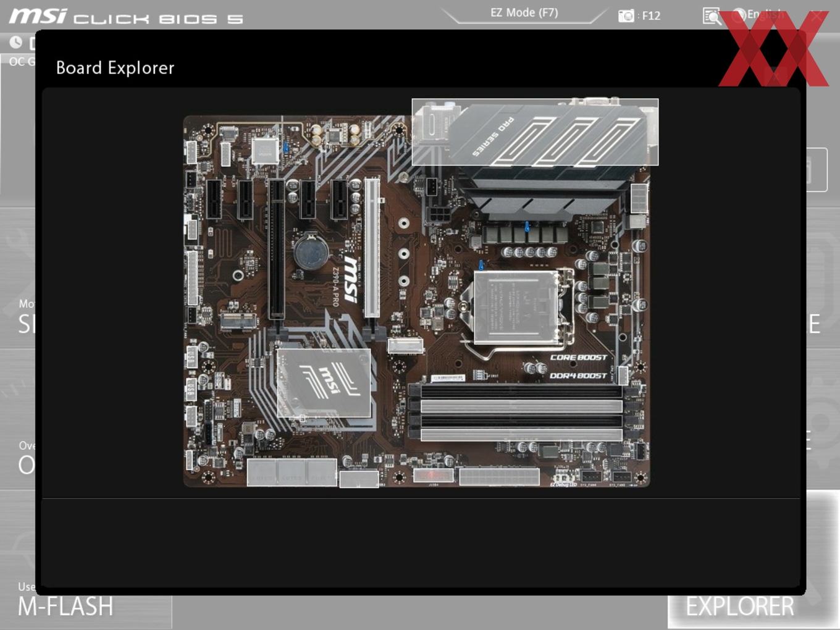The image size is (840, 630).
Task: Click the EXPLORER button in background
Action: (x=740, y=607)
